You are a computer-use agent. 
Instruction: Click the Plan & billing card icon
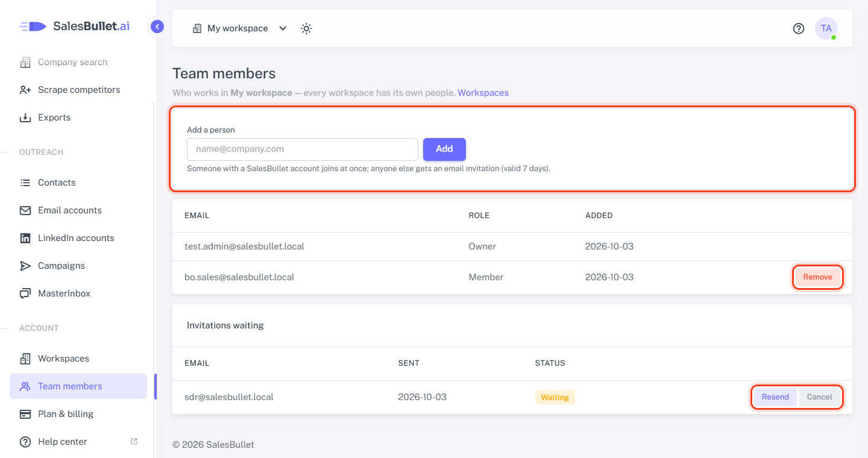pyautogui.click(x=25, y=414)
